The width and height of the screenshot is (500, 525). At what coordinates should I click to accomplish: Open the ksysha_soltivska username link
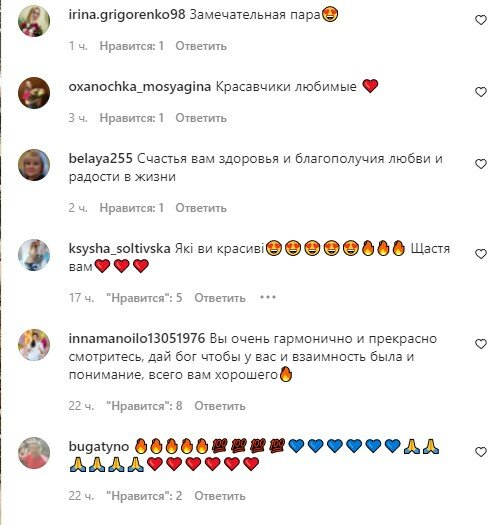pos(120,249)
